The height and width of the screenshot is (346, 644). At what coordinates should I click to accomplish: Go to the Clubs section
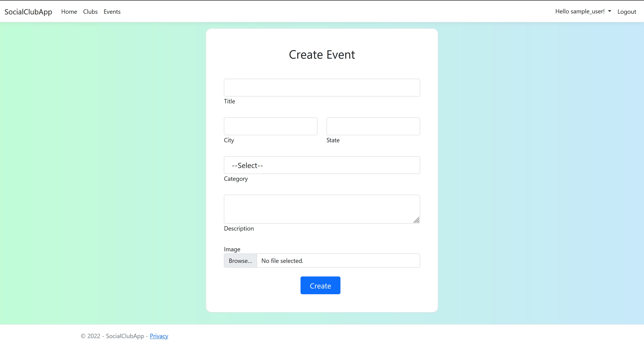tap(90, 12)
